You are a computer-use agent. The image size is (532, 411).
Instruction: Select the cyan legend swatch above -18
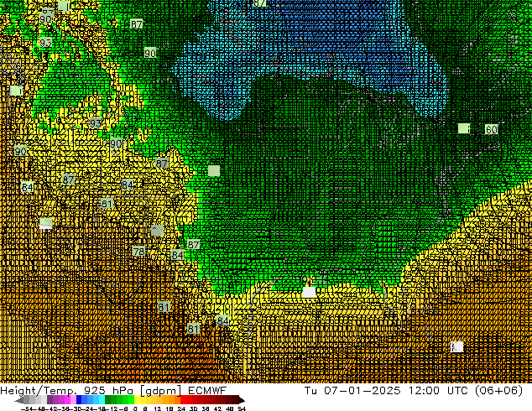[102, 399]
